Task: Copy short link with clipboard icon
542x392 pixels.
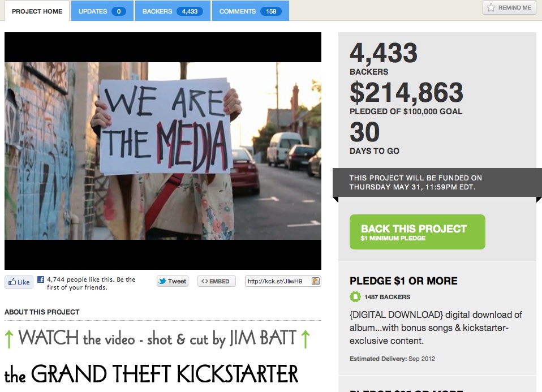Action: tap(316, 281)
